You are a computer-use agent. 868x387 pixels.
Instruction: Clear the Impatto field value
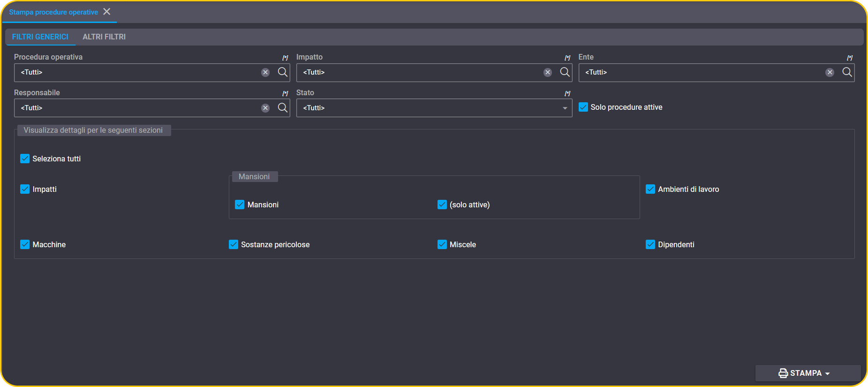pyautogui.click(x=548, y=72)
